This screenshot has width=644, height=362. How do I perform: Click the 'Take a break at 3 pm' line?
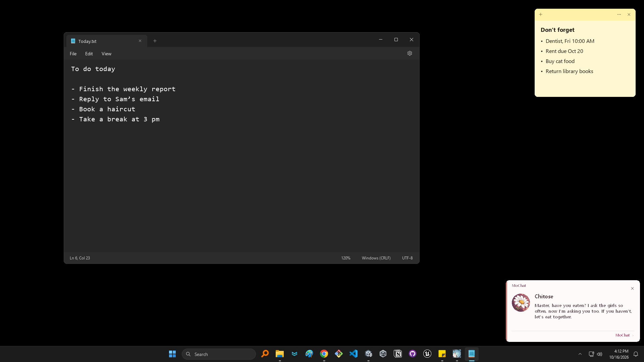pyautogui.click(x=115, y=119)
